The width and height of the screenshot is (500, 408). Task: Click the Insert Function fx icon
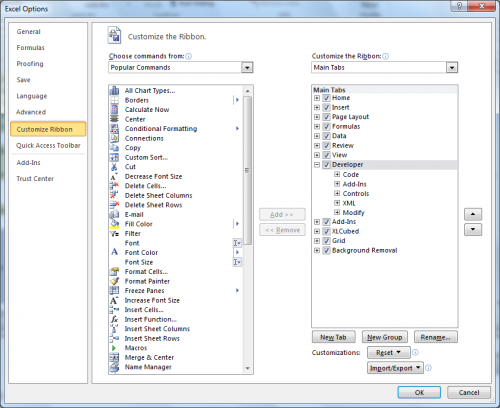click(x=114, y=319)
